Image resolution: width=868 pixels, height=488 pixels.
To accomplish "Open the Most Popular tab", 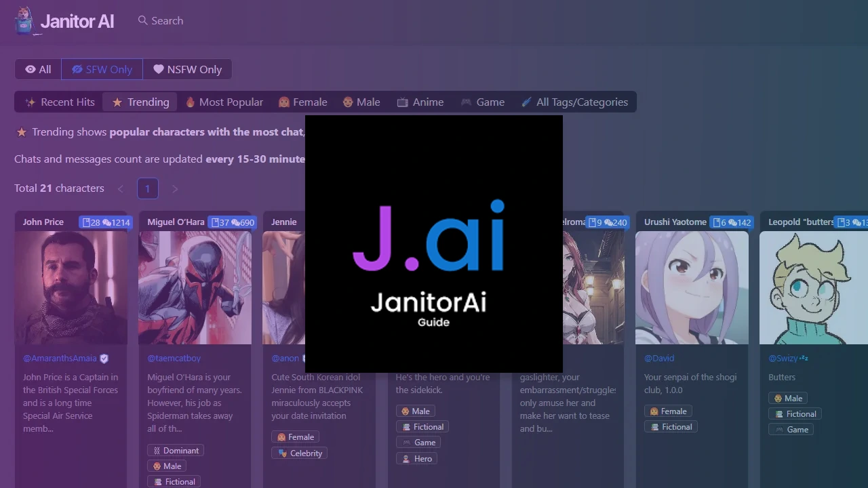I will [224, 102].
